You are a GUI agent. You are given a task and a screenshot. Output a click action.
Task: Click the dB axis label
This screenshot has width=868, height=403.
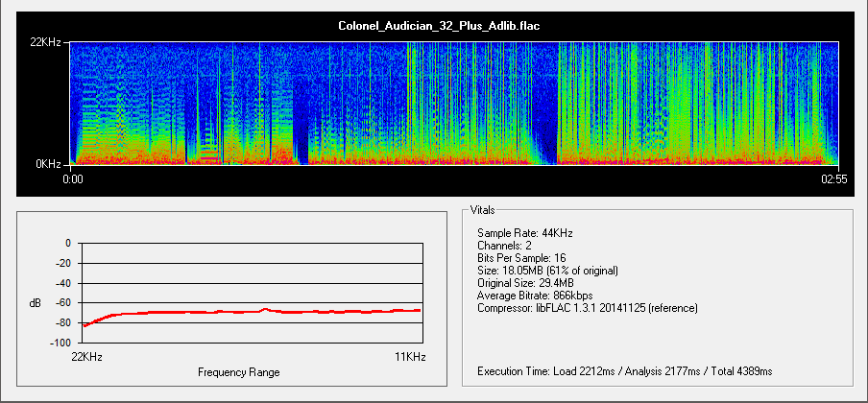[36, 303]
